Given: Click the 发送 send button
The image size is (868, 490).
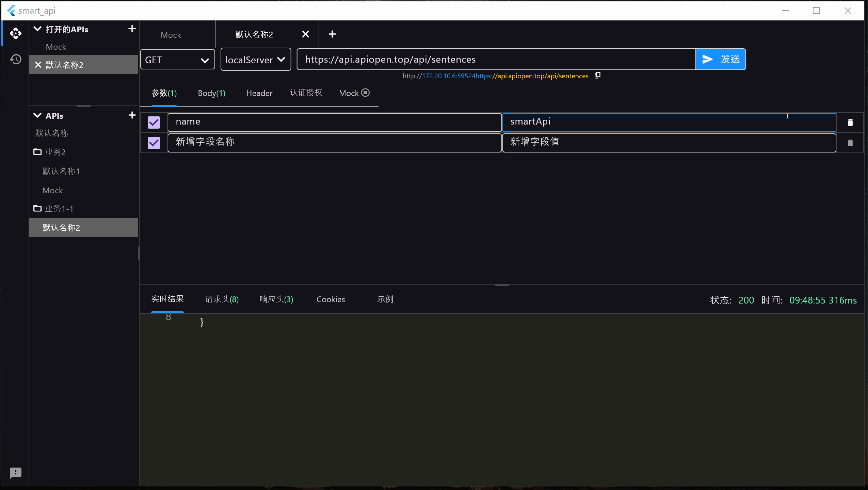Looking at the screenshot, I should pos(721,59).
